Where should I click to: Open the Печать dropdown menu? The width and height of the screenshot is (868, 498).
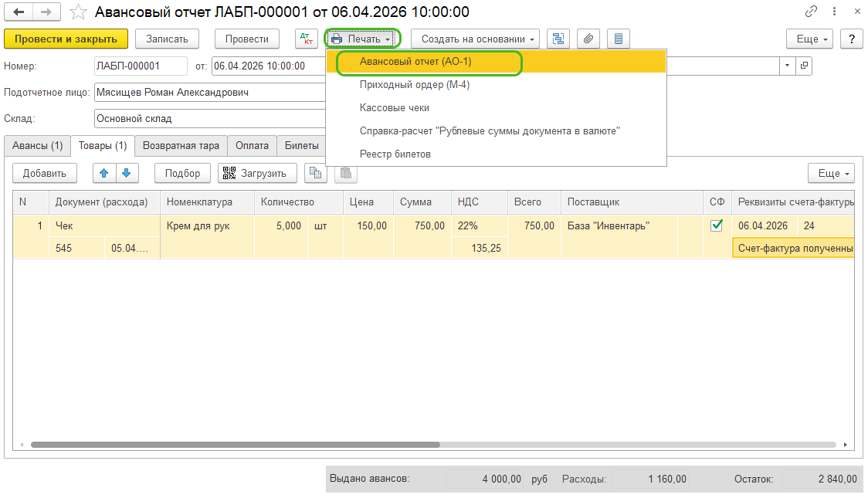click(363, 39)
